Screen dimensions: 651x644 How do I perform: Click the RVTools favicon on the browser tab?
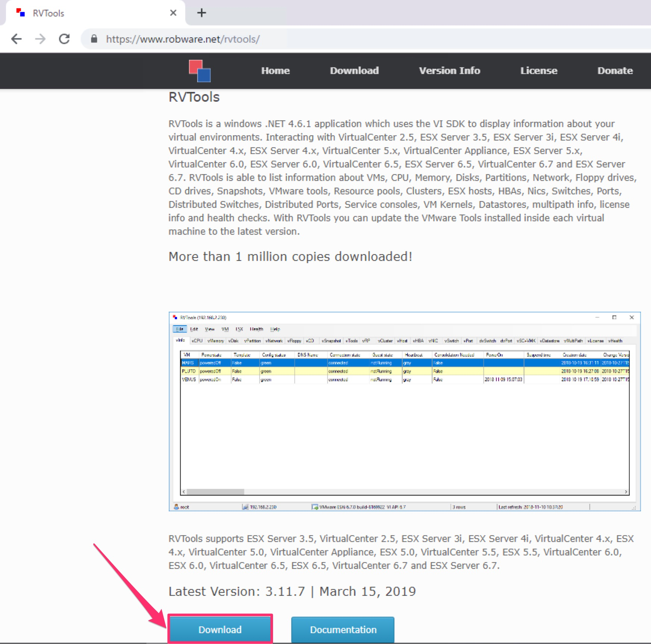click(21, 12)
